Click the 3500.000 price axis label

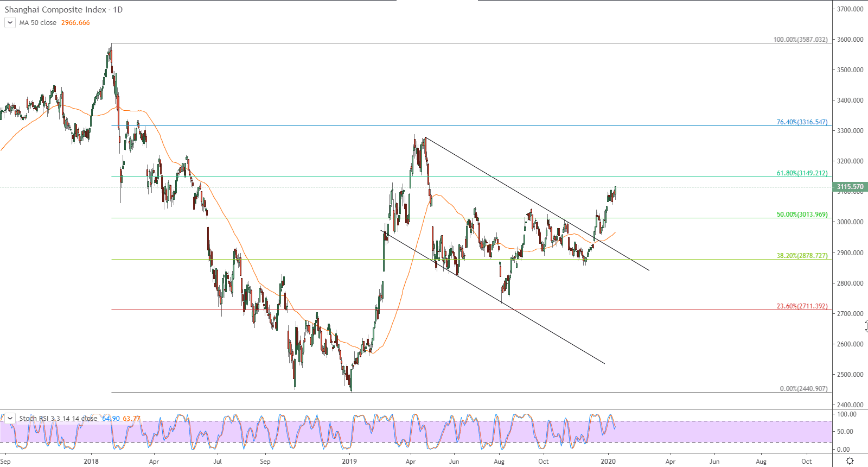coord(850,70)
